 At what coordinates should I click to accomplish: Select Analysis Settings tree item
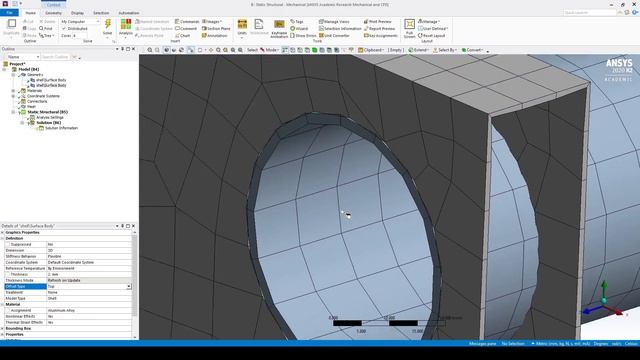[x=50, y=117]
